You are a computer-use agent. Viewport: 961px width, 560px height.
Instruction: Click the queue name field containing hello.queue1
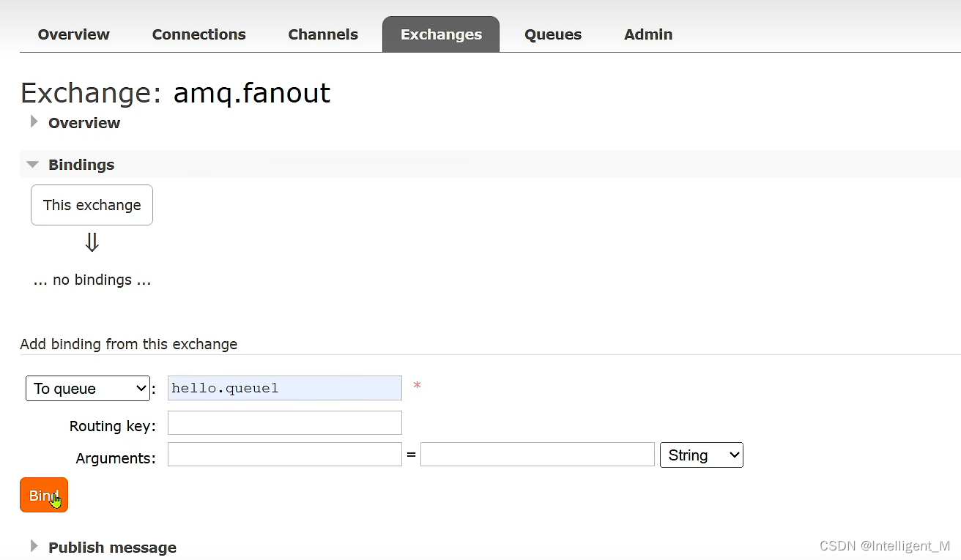point(285,388)
